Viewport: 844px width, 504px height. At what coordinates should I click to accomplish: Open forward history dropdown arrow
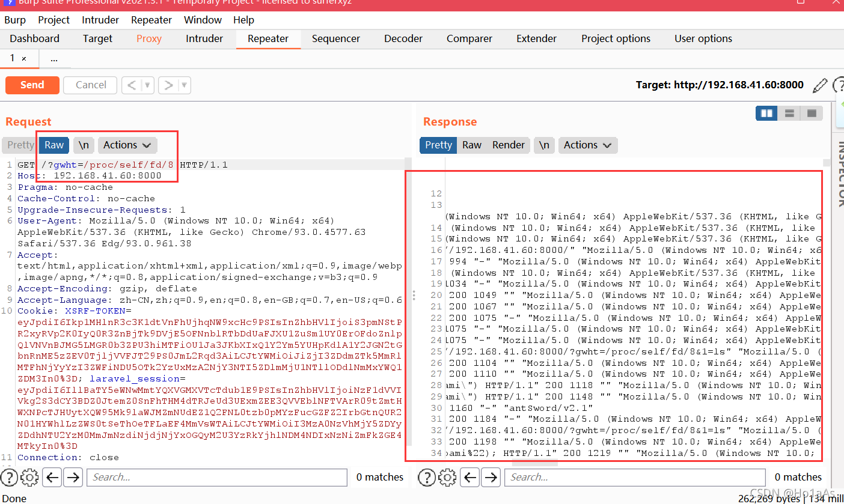click(185, 85)
